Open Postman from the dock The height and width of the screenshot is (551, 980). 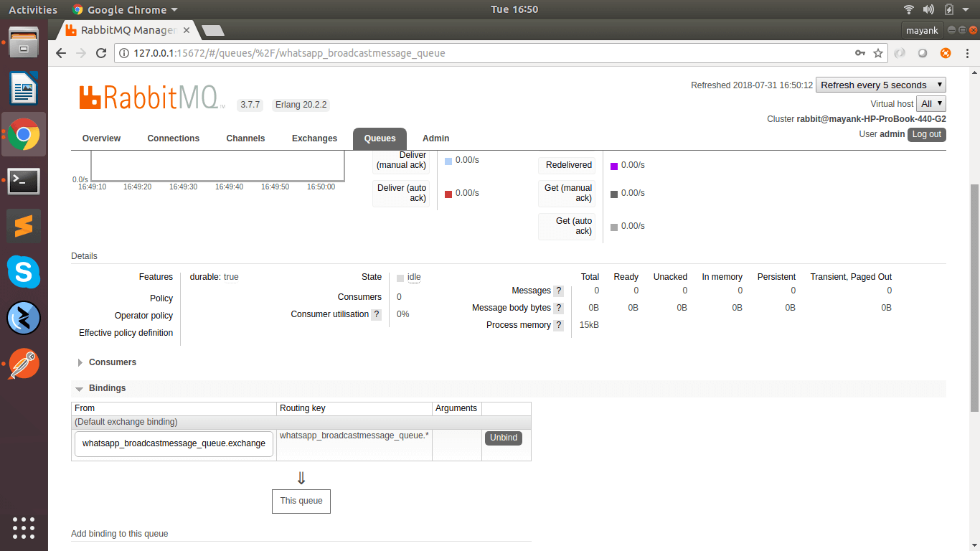click(x=24, y=364)
